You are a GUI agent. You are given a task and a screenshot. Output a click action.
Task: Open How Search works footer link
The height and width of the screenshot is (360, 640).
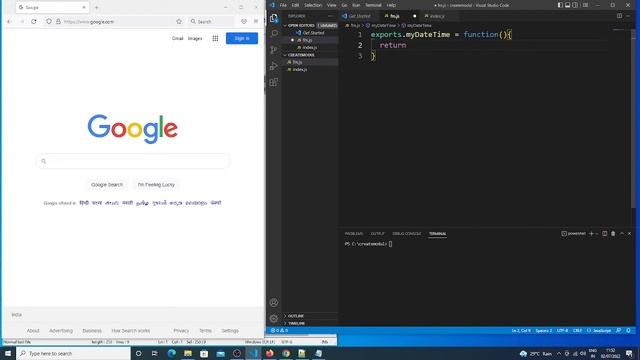click(x=131, y=331)
